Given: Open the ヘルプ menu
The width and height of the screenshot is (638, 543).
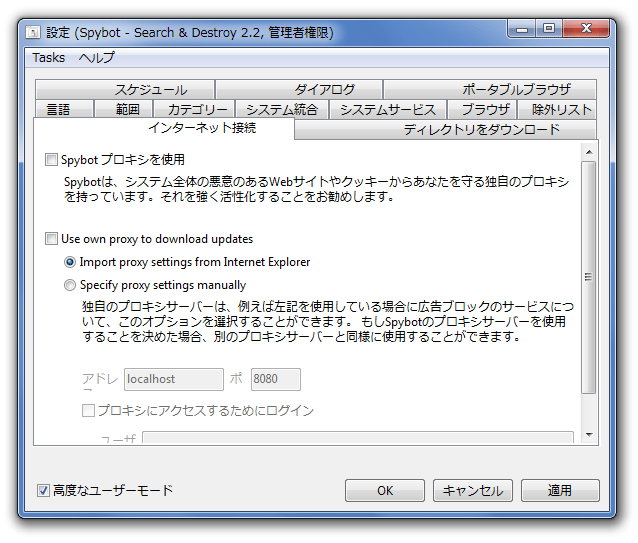Looking at the screenshot, I should pos(96,58).
